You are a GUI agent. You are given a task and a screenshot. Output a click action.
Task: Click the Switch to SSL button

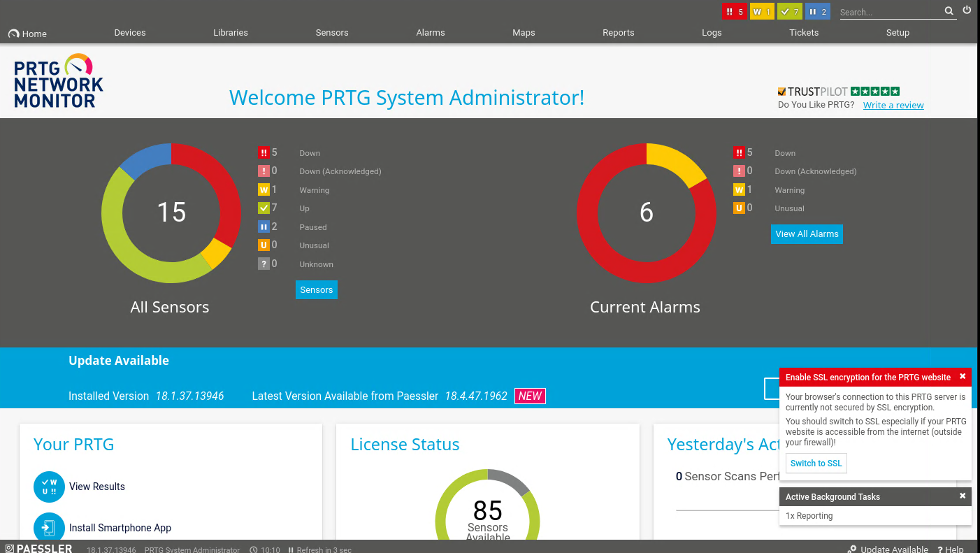click(x=816, y=463)
